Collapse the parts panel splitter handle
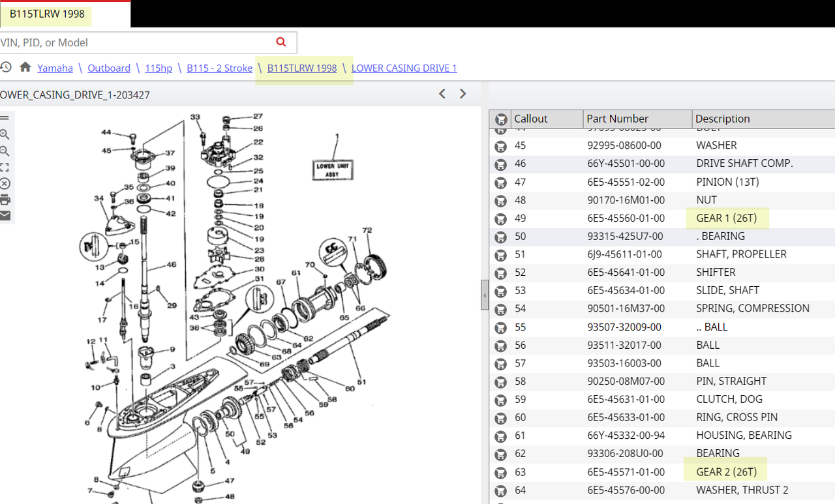The width and height of the screenshot is (835, 504). pyautogui.click(x=485, y=295)
